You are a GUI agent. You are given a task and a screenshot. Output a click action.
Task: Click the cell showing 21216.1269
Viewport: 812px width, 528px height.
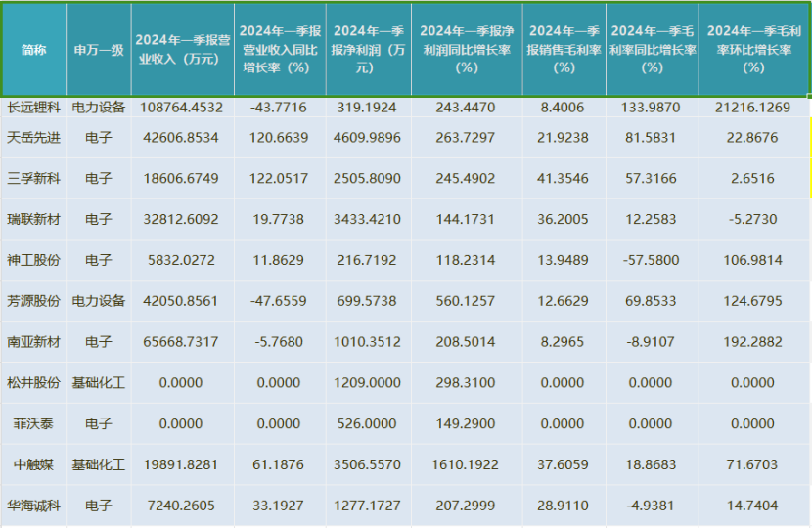click(x=753, y=108)
